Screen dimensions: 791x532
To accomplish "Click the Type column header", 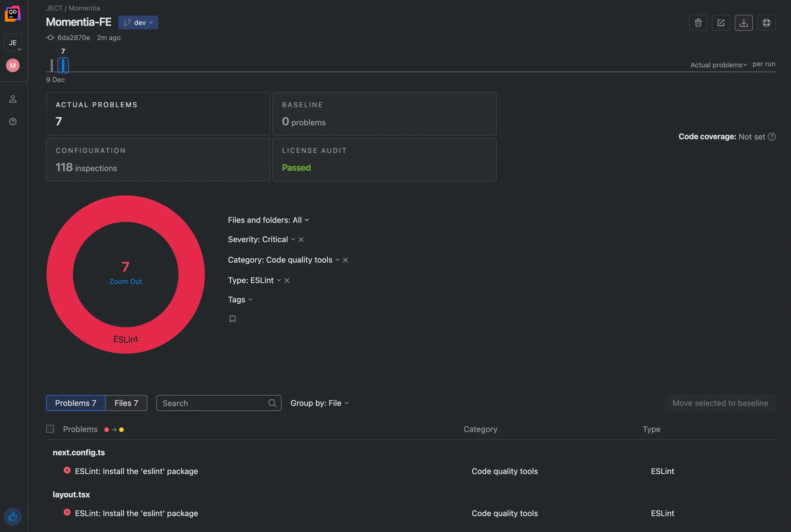I will click(652, 429).
